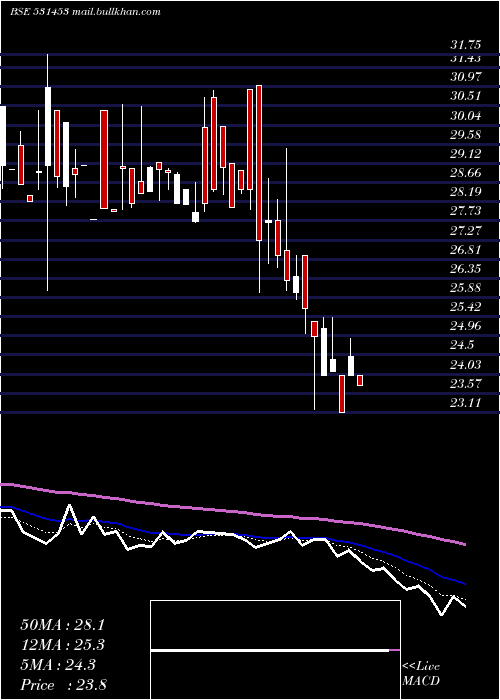
Task: Click the 26.35 price axis label
Action: (466, 269)
